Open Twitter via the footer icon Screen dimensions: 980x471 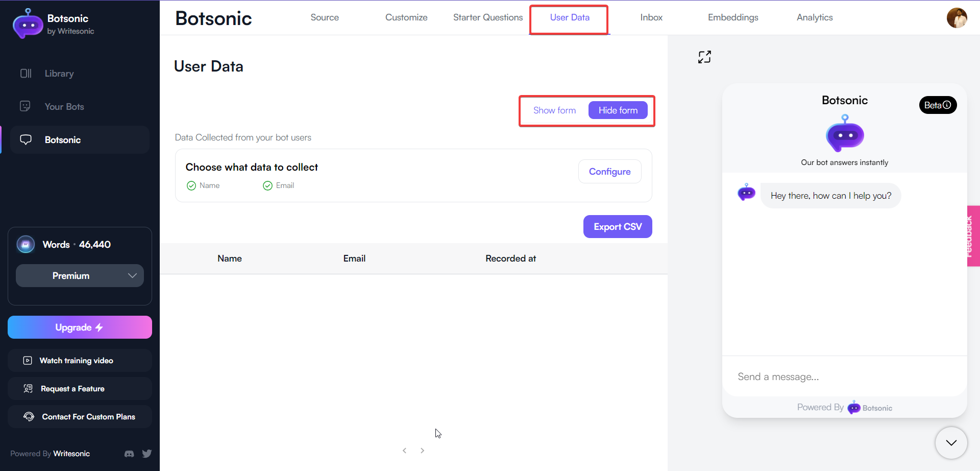tap(147, 454)
